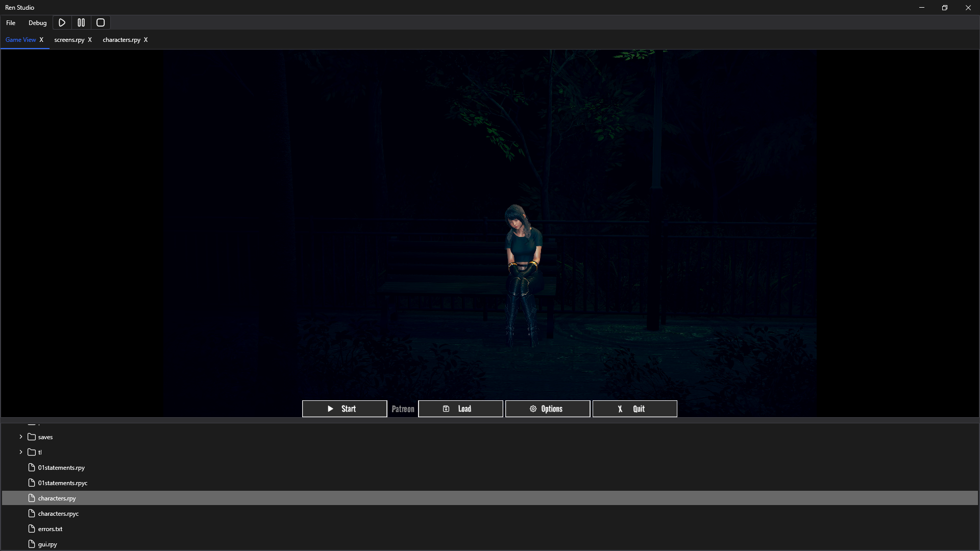Switch to the Game View tab

tap(21, 40)
